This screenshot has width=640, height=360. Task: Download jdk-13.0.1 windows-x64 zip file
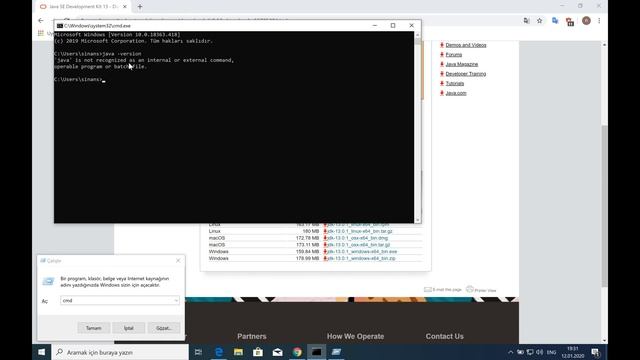click(x=361, y=258)
